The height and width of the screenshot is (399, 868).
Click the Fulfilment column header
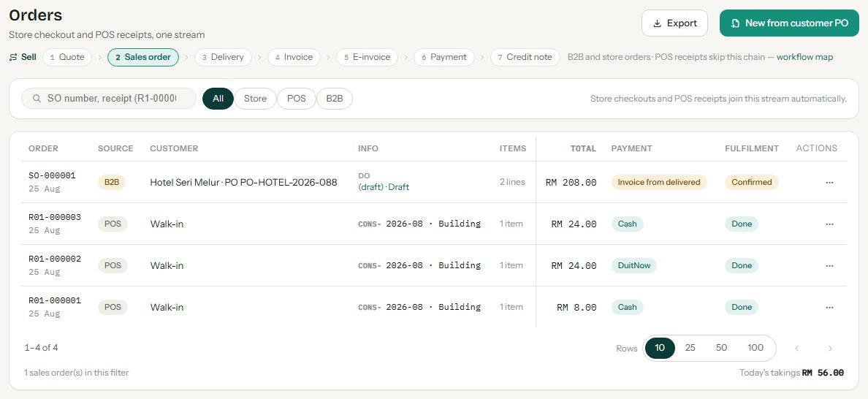point(752,148)
